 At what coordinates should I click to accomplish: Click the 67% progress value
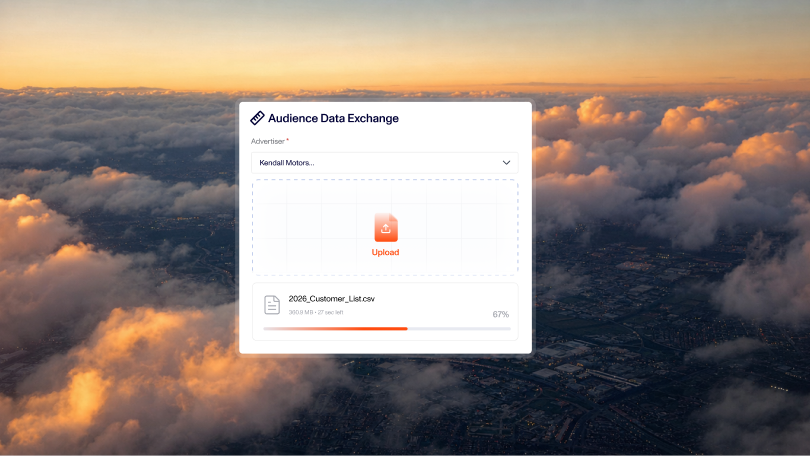point(501,314)
